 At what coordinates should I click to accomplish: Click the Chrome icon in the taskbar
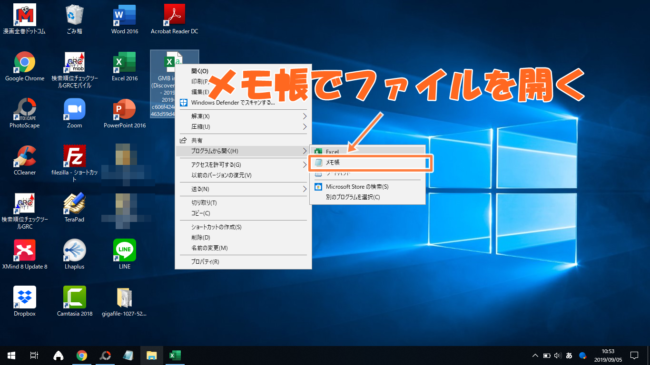point(82,355)
